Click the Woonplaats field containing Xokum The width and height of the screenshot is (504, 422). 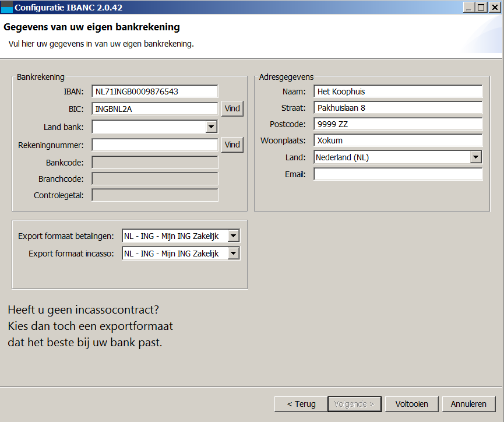[397, 140]
